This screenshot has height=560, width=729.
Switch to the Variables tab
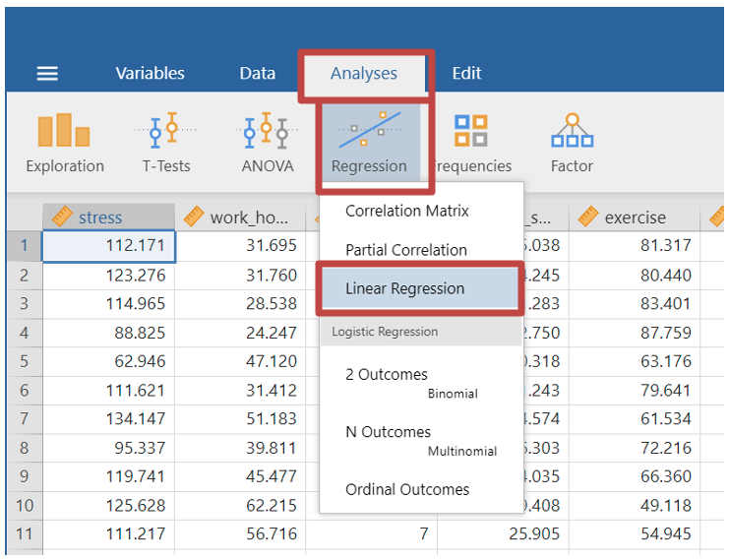click(x=150, y=74)
